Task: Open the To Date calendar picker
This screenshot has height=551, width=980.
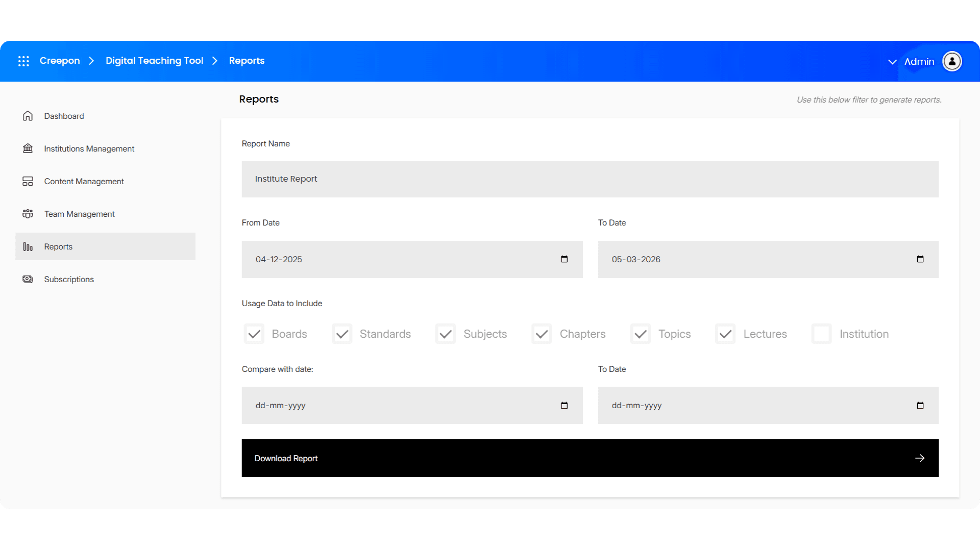Action: (920, 259)
